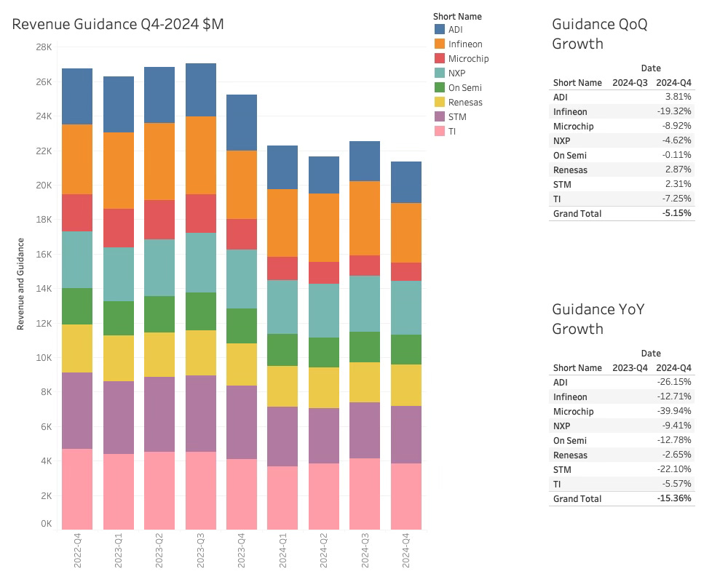Click the '2023-Q4' x-axis label

[242, 551]
